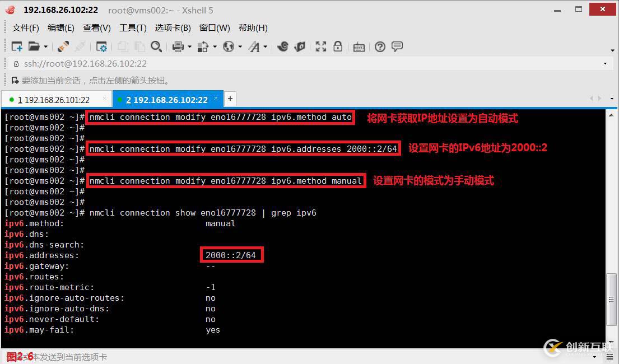Open the 工具(T) menu
This screenshot has height=364, width=619.
click(x=133, y=28)
